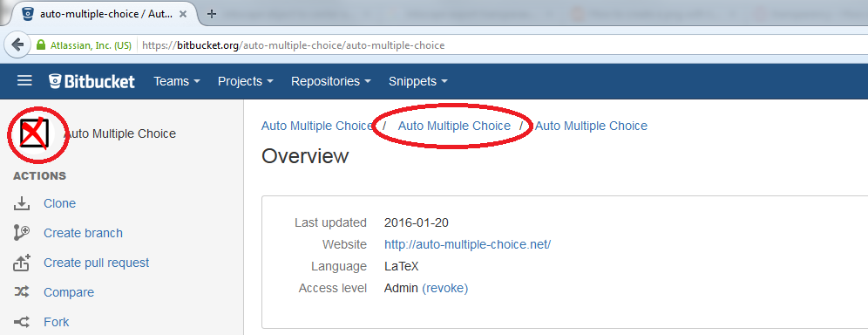This screenshot has width=868, height=335.
Task: Click the repository avatar checkbox logo
Action: click(34, 133)
